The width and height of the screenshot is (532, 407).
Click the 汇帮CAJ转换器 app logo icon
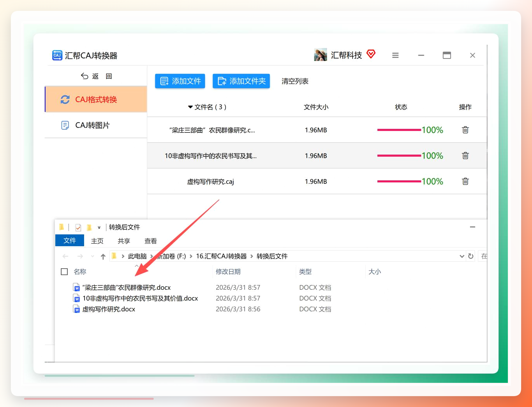point(57,55)
